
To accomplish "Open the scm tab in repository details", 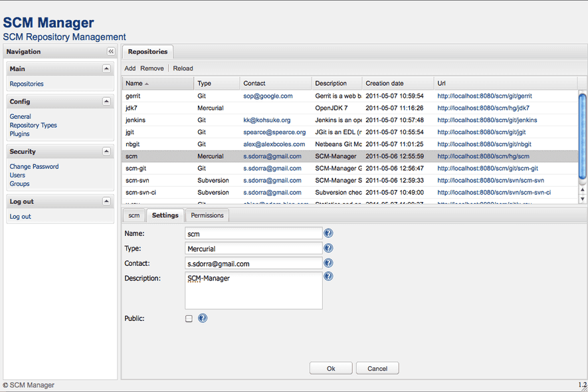I will [134, 215].
